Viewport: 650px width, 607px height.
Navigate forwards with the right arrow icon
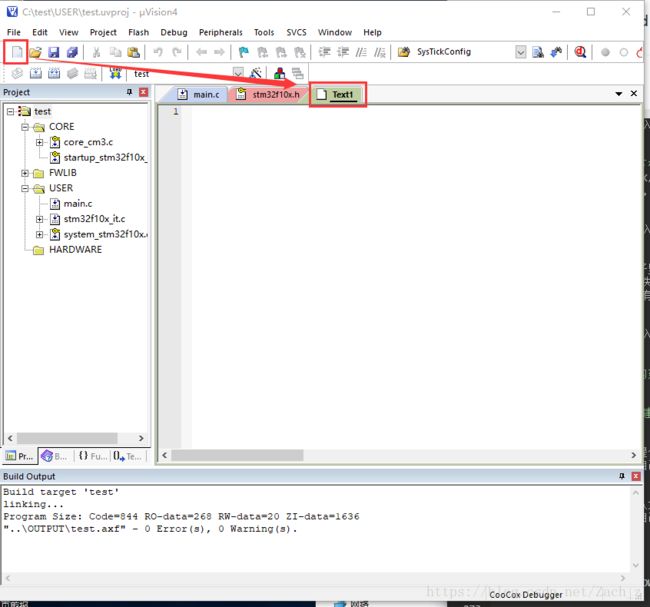tap(219, 52)
